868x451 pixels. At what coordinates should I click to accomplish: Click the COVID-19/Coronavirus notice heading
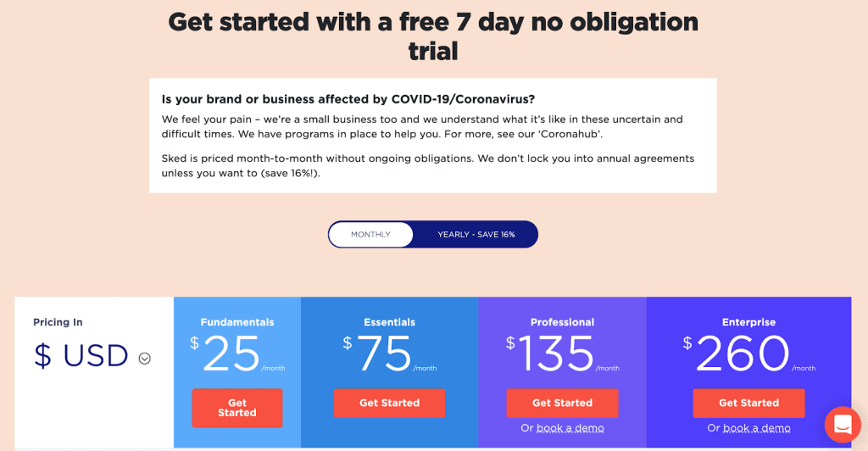pos(348,99)
